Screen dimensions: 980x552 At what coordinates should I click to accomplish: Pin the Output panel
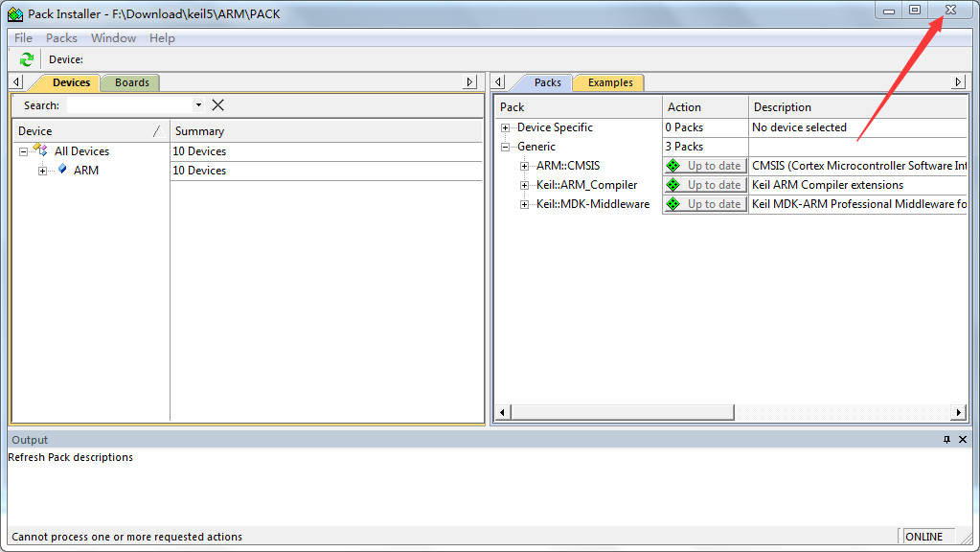pos(946,440)
